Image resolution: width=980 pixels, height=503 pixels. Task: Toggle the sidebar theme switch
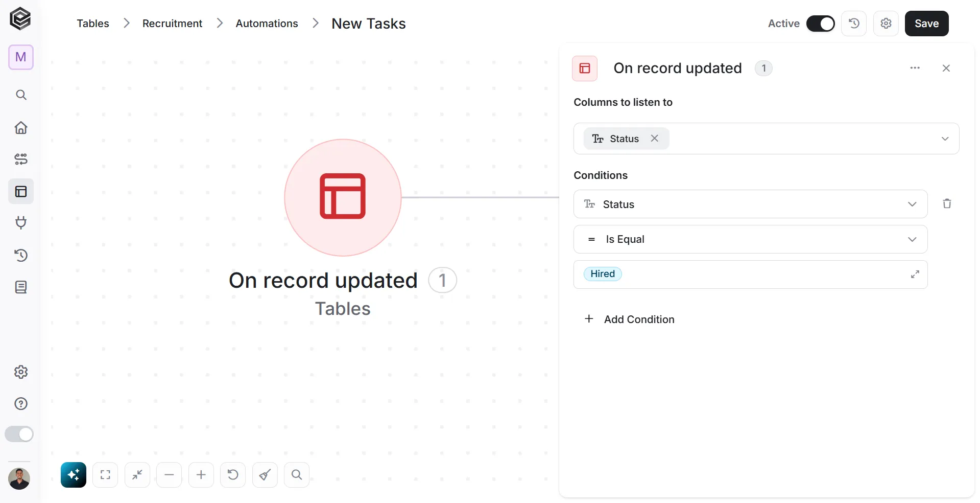[x=19, y=434]
